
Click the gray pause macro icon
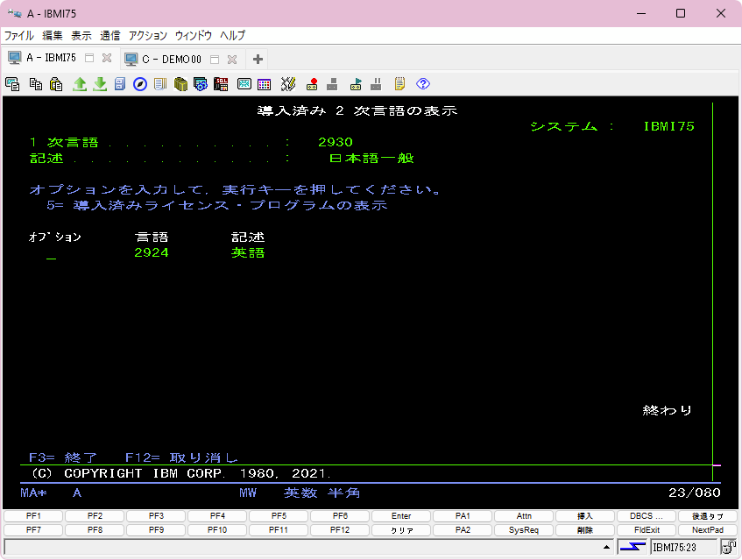tap(376, 84)
